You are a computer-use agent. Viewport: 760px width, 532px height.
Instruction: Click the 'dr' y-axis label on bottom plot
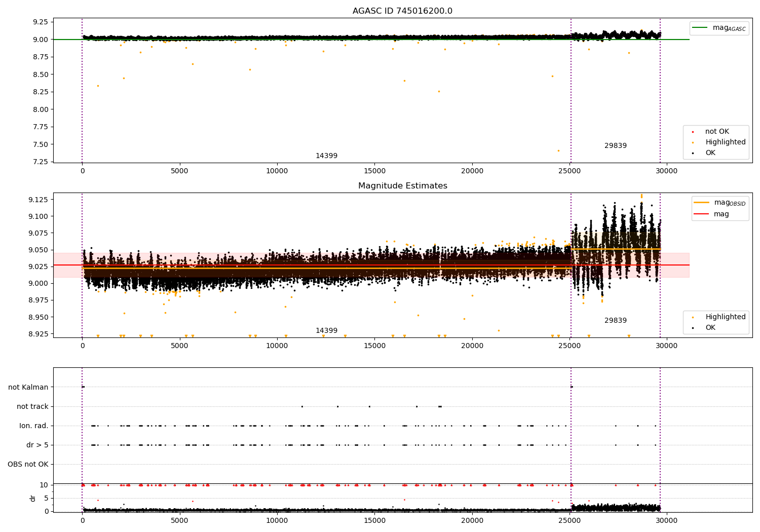point(33,498)
